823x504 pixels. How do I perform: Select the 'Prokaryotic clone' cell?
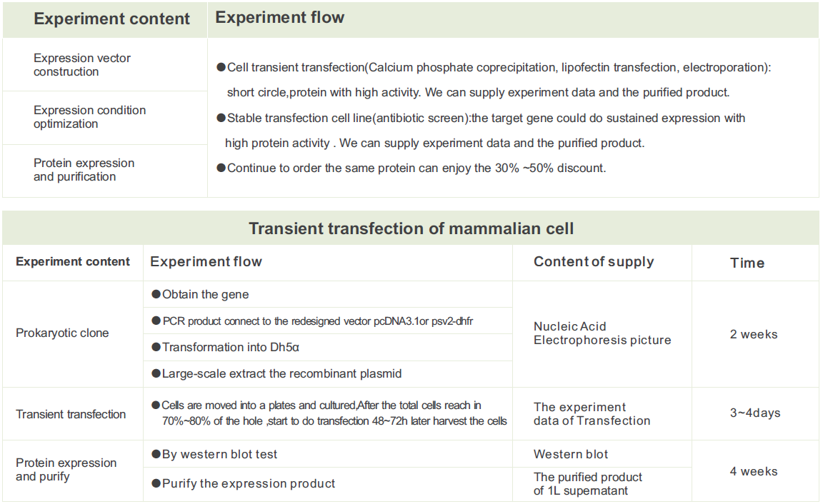(62, 333)
